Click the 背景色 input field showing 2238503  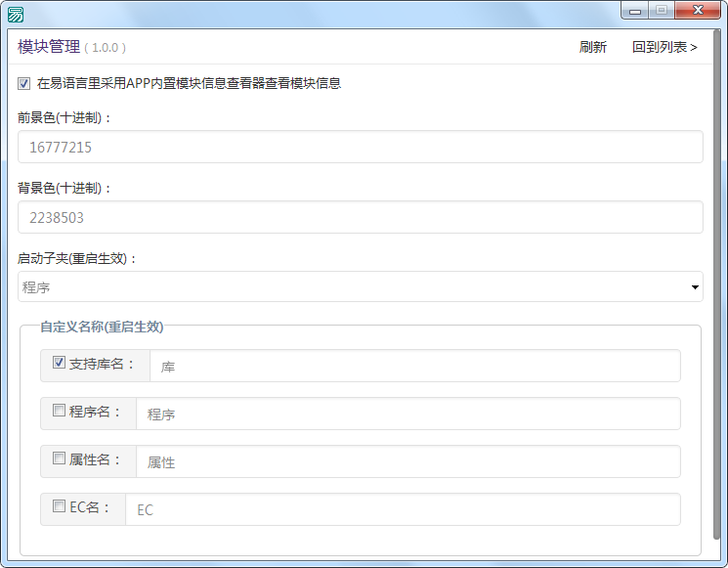[361, 217]
